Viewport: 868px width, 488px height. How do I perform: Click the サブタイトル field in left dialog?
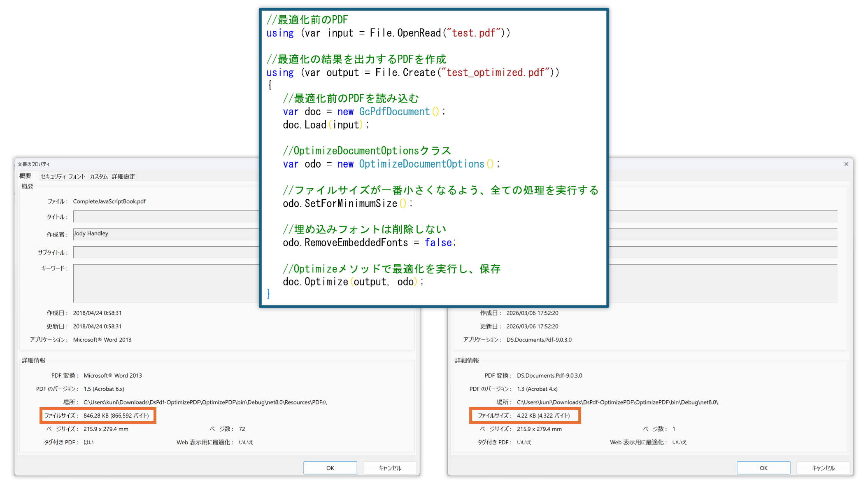click(166, 252)
